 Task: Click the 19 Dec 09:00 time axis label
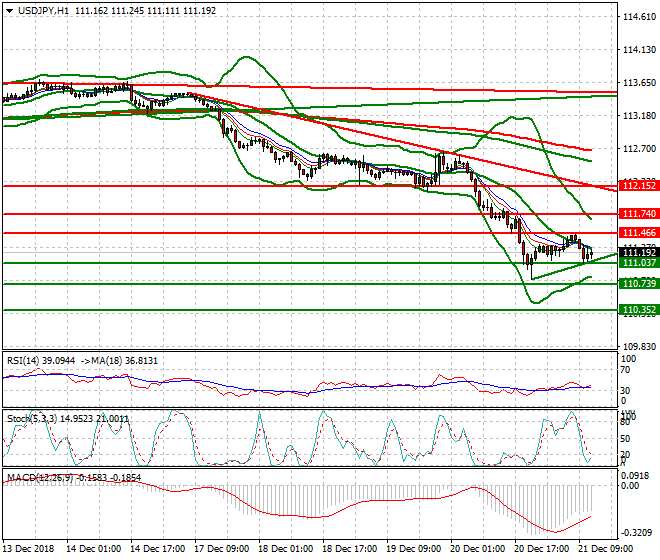pyautogui.click(x=413, y=549)
